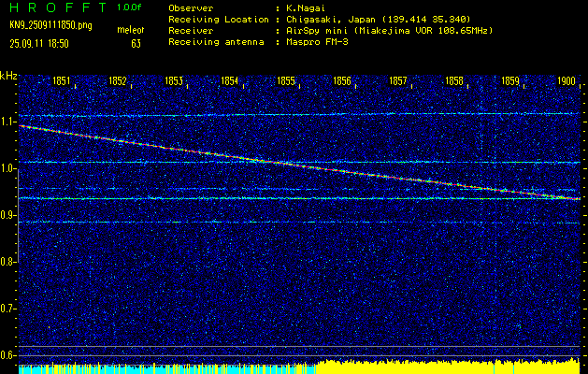Click the 0.6 kHz axis label
Image resolution: width=588 pixels, height=374 pixels.
(7, 355)
